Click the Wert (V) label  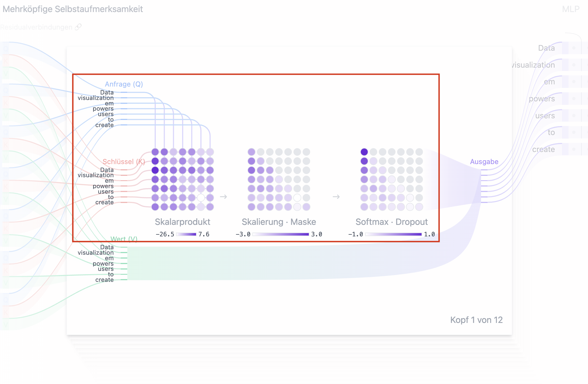pos(124,239)
